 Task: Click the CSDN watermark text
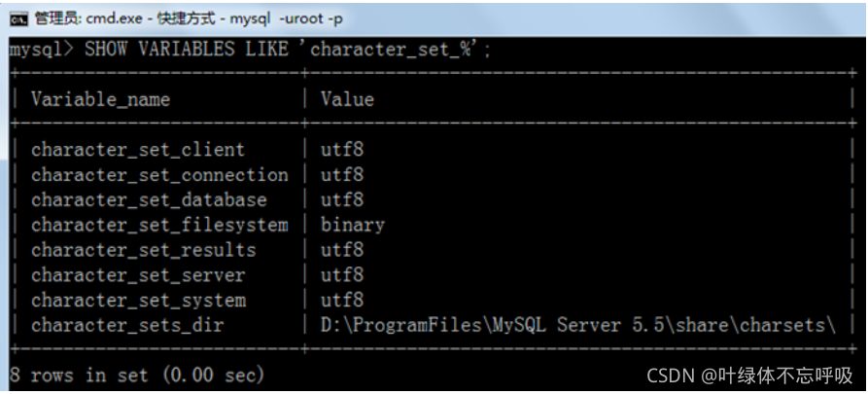click(749, 376)
